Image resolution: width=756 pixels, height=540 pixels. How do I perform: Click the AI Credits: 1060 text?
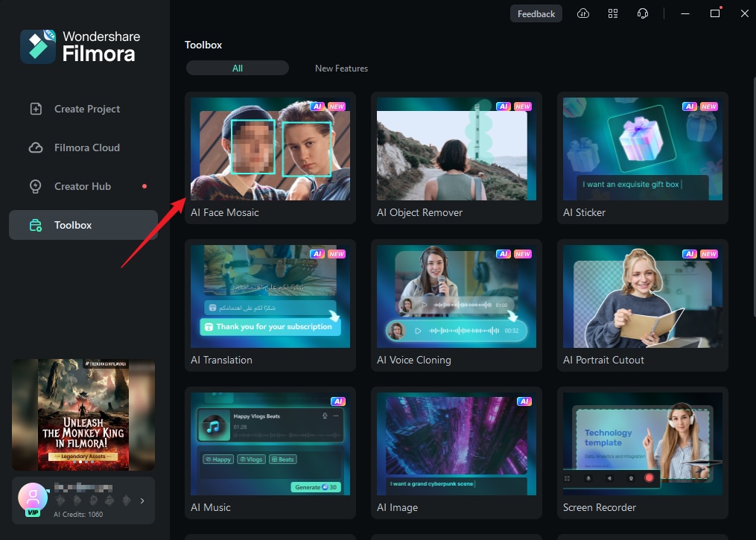pos(78,515)
